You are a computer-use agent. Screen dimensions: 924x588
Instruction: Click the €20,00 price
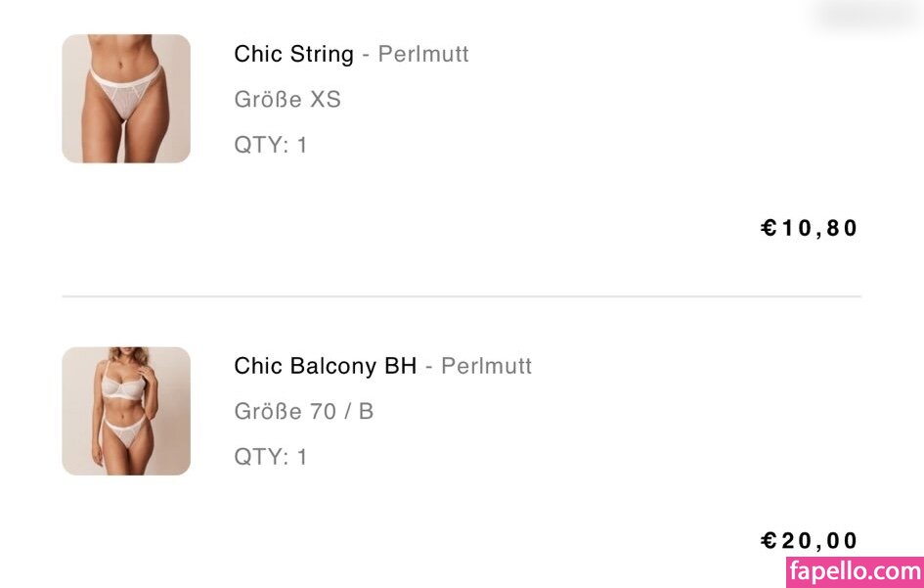point(810,540)
